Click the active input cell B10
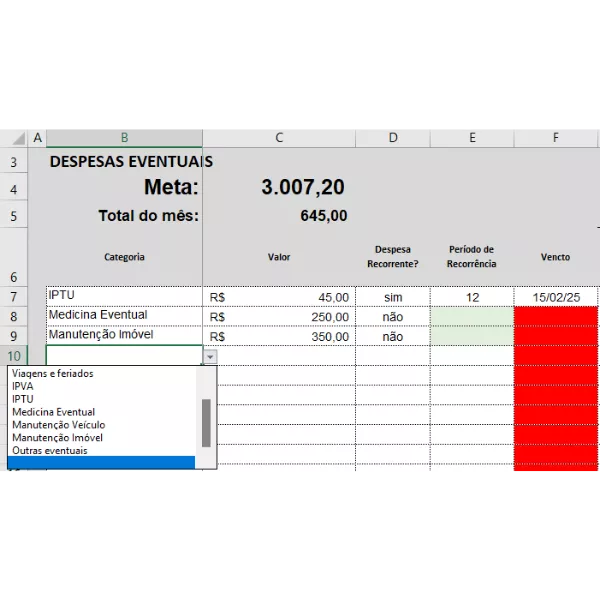The width and height of the screenshot is (600, 600). [x=124, y=355]
